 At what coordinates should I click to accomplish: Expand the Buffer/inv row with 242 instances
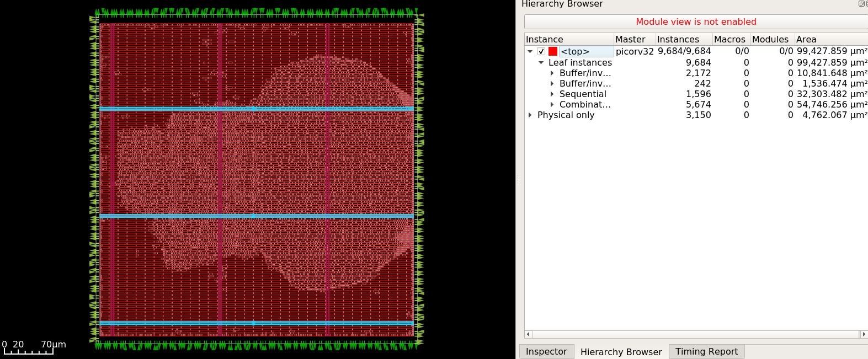[x=552, y=83]
